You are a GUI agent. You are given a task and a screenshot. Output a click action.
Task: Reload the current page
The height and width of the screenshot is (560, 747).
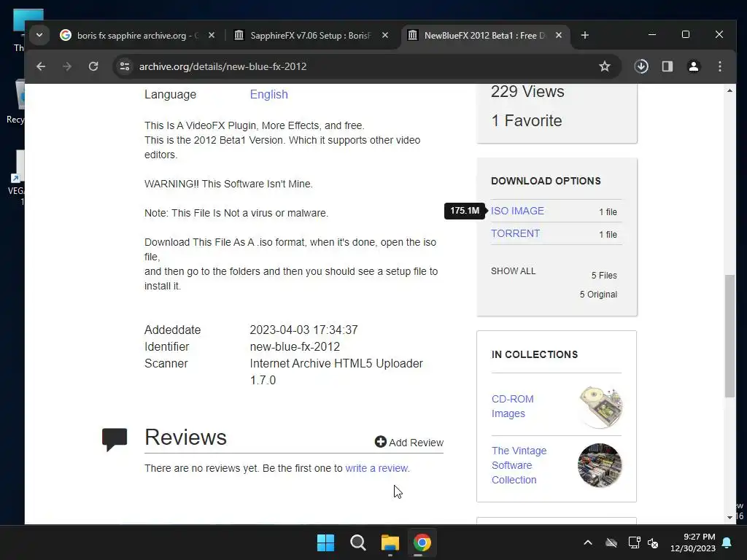pos(93,66)
